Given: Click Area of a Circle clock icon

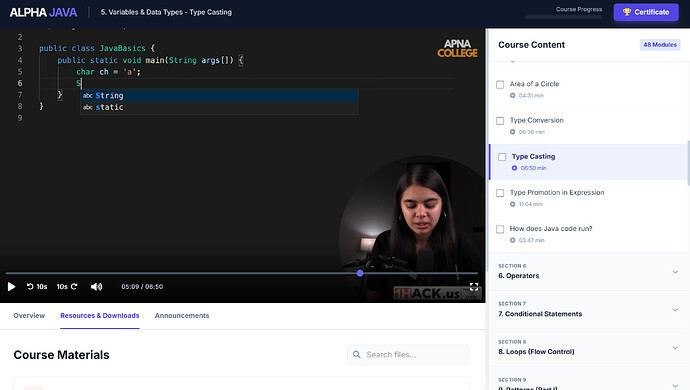Looking at the screenshot, I should coord(512,96).
